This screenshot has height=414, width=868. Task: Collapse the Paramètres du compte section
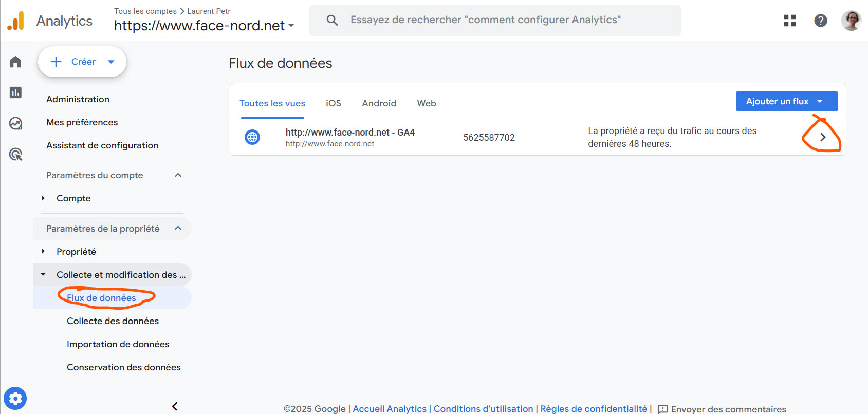[178, 175]
